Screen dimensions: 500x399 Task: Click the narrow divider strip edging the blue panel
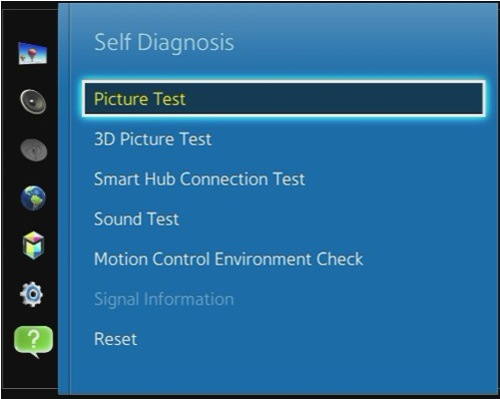tap(64, 199)
